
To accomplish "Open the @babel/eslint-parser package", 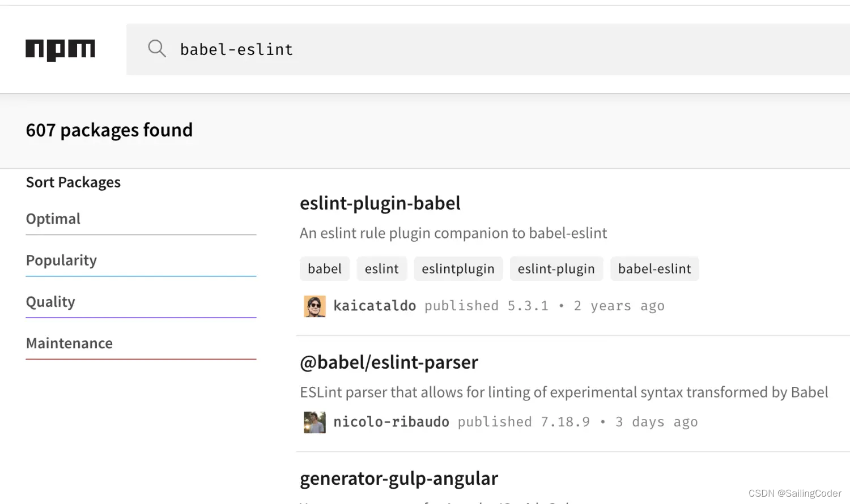I will [389, 362].
